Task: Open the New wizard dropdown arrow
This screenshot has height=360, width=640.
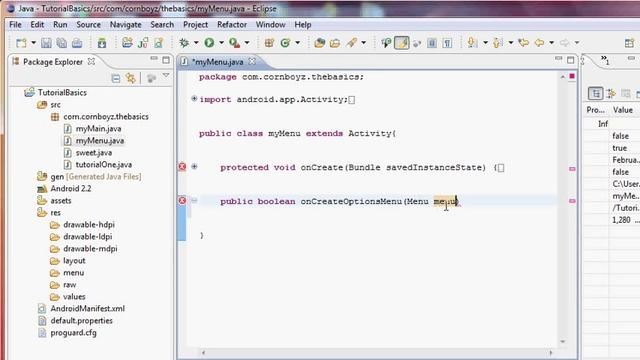Action: (33, 42)
